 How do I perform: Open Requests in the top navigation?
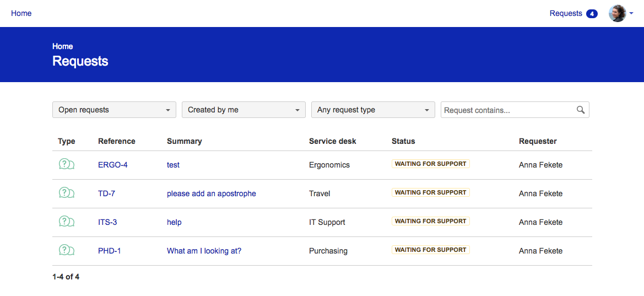(566, 13)
